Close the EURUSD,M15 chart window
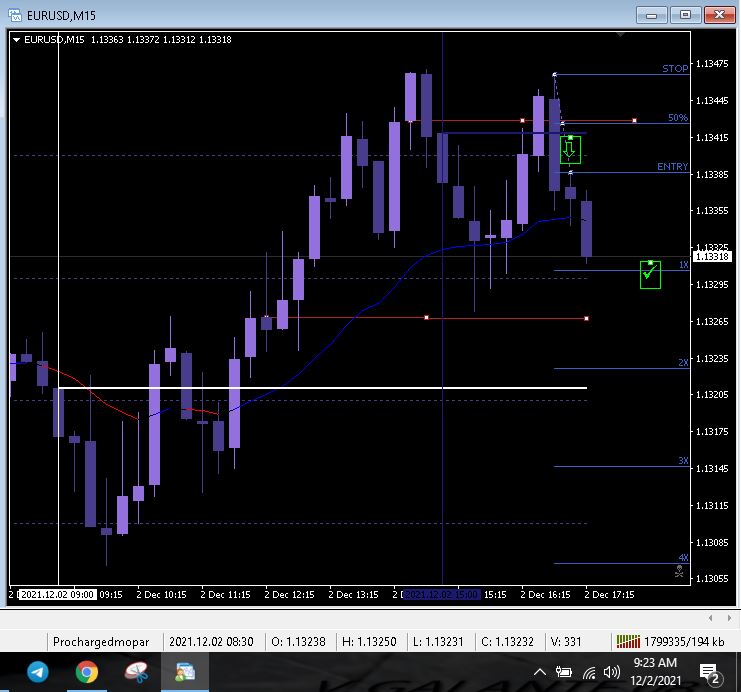 point(719,15)
